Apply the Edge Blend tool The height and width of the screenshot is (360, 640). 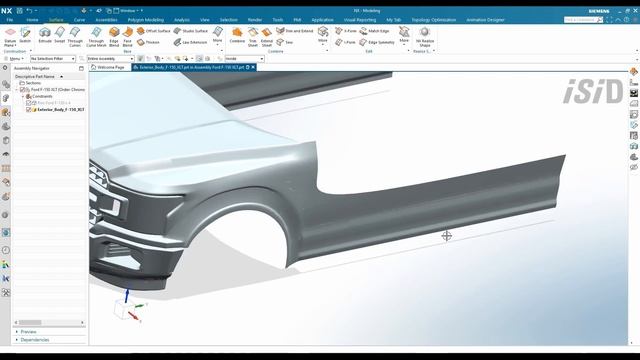tap(114, 37)
